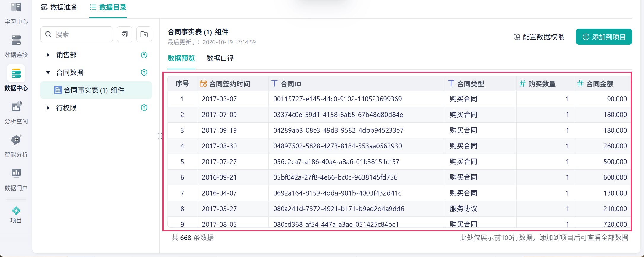Viewport: 644px width, 257px height.
Task: Switch to the 数据目录 tab
Action: click(x=108, y=7)
